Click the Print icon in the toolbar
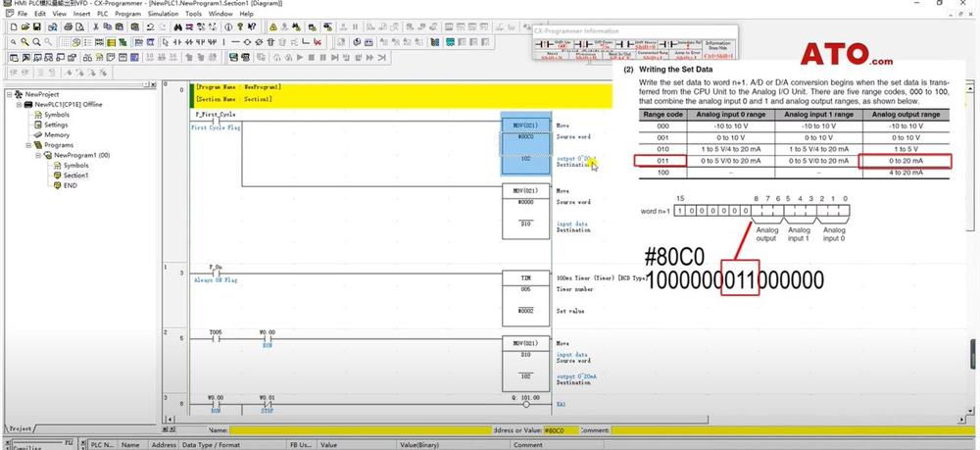980x450 pixels. (x=70, y=27)
